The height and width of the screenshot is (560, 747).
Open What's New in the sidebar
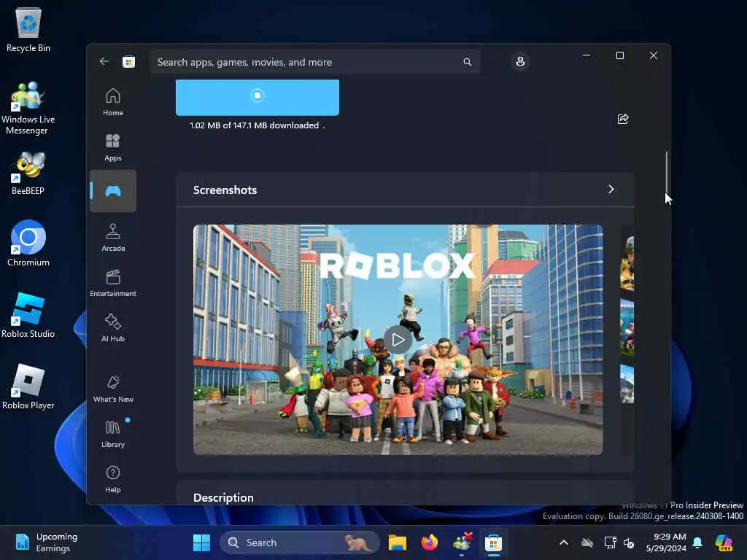pyautogui.click(x=113, y=389)
